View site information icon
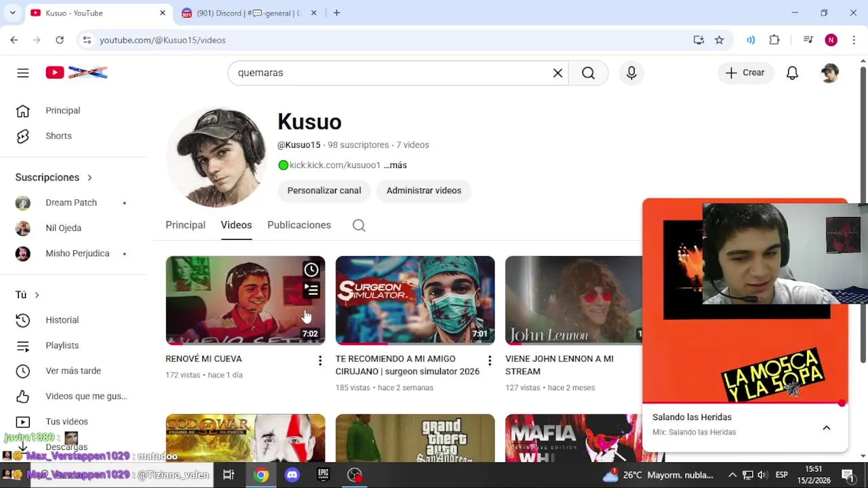 click(87, 40)
